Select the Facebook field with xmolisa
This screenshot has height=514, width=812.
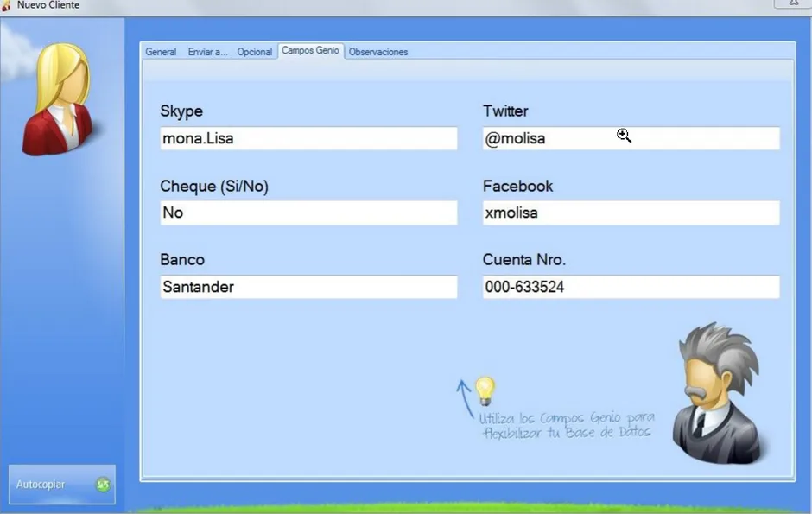coord(631,213)
